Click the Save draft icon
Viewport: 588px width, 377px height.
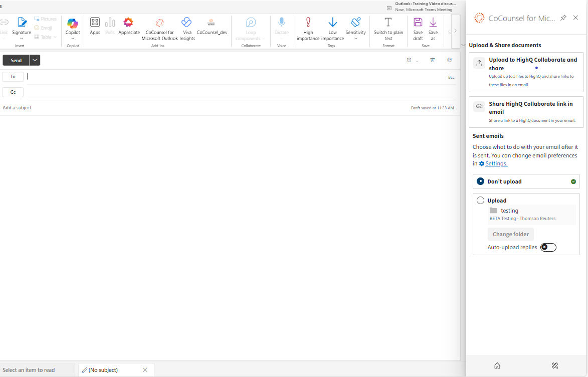click(418, 29)
